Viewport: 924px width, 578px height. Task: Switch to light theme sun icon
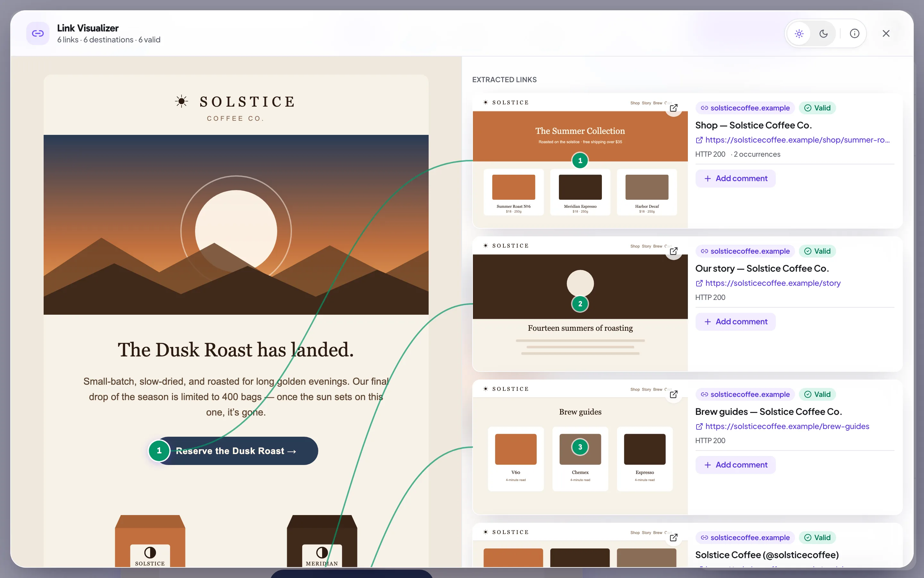[799, 34]
